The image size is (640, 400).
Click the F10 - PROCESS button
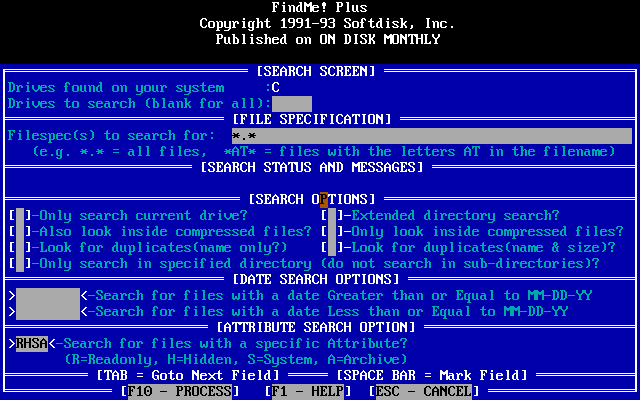pyautogui.click(x=180, y=391)
